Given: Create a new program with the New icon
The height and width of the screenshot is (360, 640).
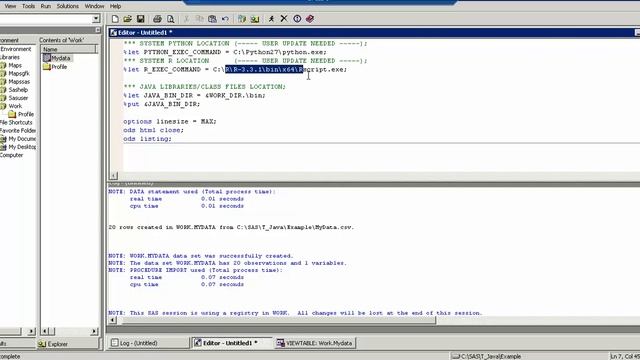Looking at the screenshot, I should tap(115, 19).
